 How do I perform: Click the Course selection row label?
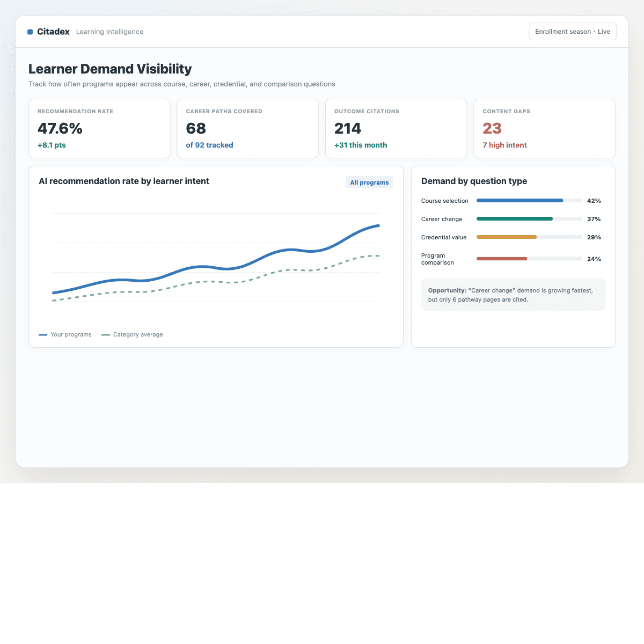point(444,201)
